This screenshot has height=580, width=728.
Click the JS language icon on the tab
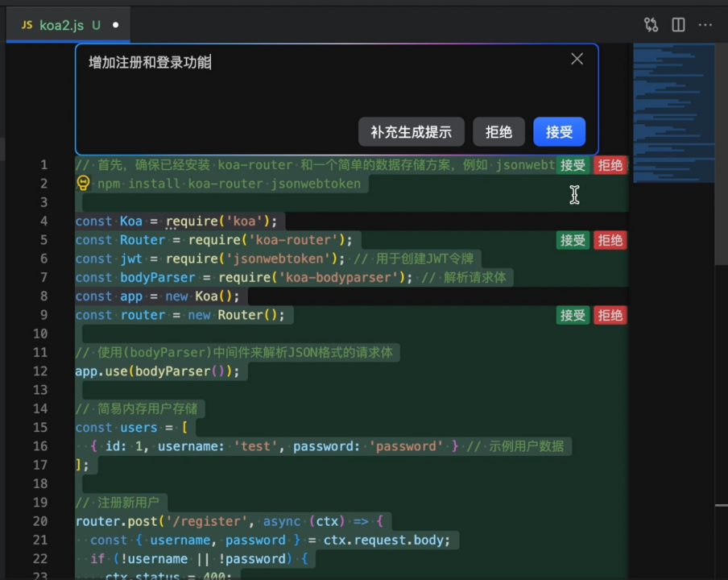(27, 25)
